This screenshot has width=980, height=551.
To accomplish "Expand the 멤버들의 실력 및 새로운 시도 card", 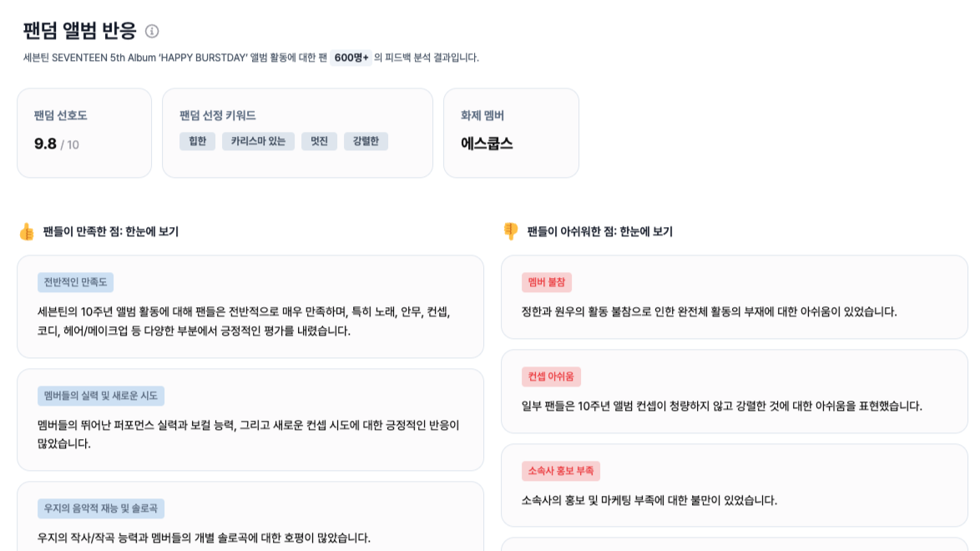I will click(250, 418).
